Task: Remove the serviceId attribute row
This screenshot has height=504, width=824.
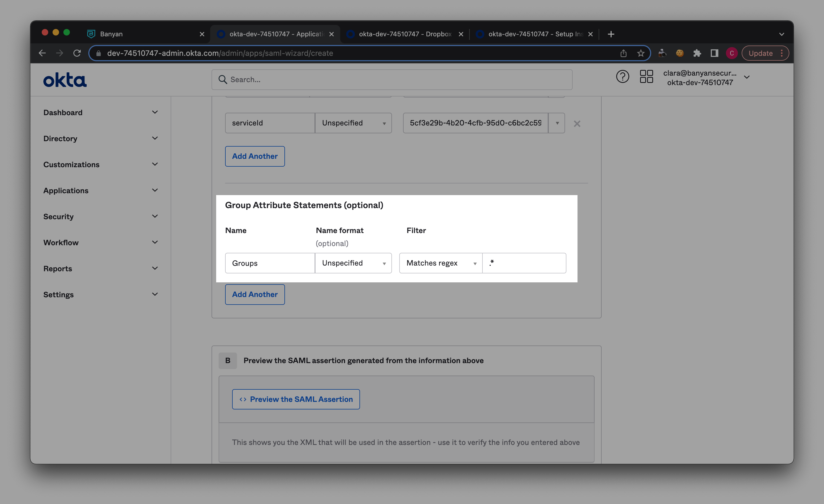Action: point(577,124)
